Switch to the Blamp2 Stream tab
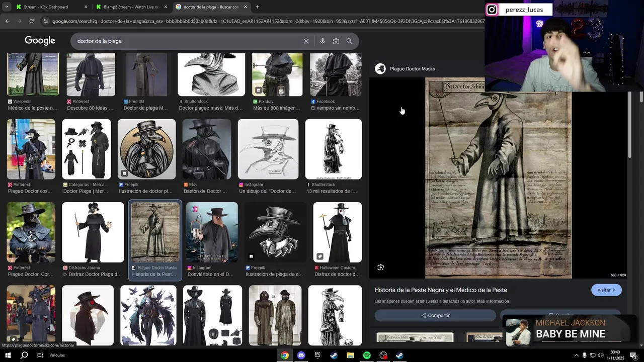Viewport: 644px width, 362px height. pos(131,7)
